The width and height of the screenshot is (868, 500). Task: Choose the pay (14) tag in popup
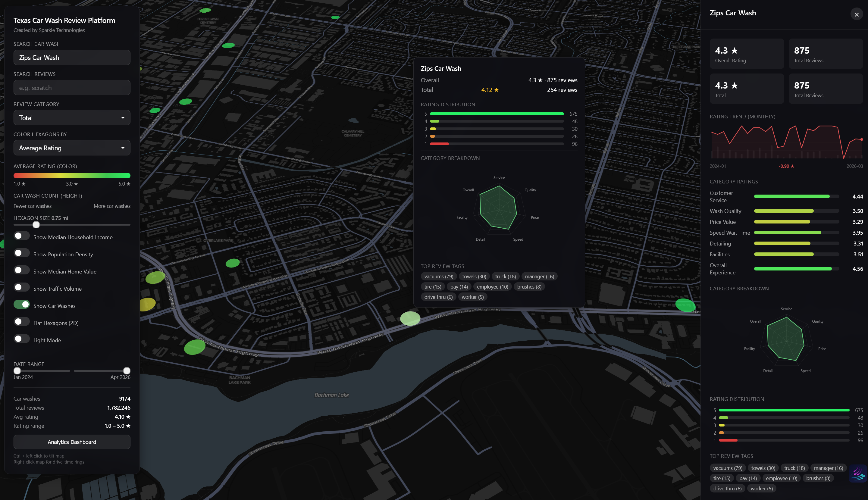[x=459, y=287]
